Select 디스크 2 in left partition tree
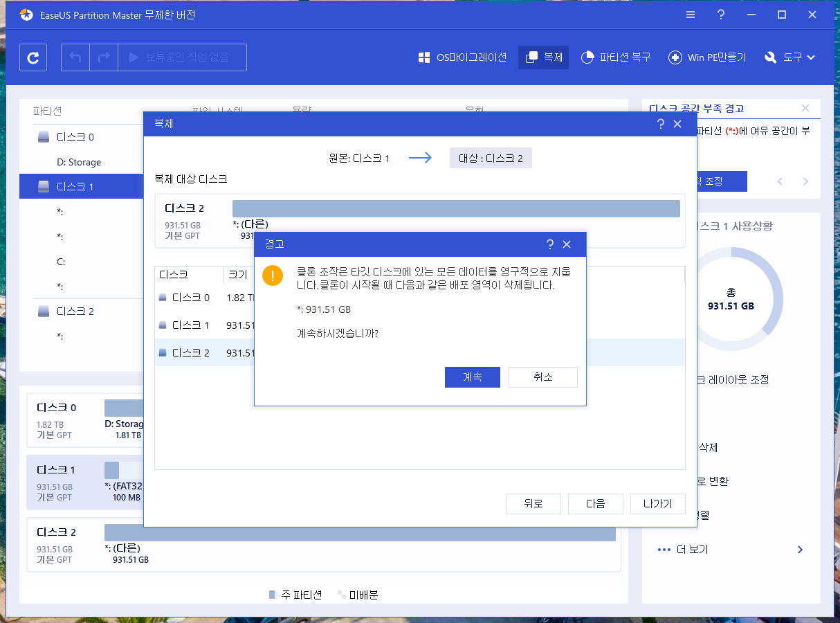The width and height of the screenshot is (840, 623). pyautogui.click(x=75, y=311)
